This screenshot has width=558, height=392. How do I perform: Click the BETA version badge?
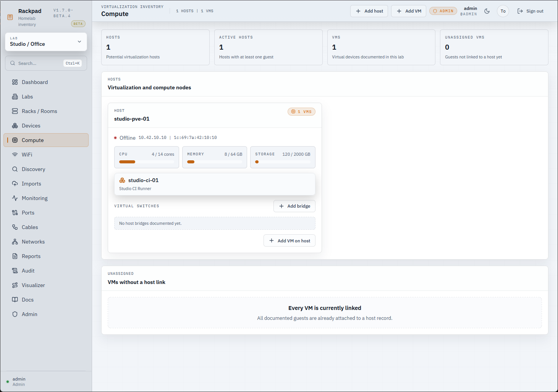[78, 24]
